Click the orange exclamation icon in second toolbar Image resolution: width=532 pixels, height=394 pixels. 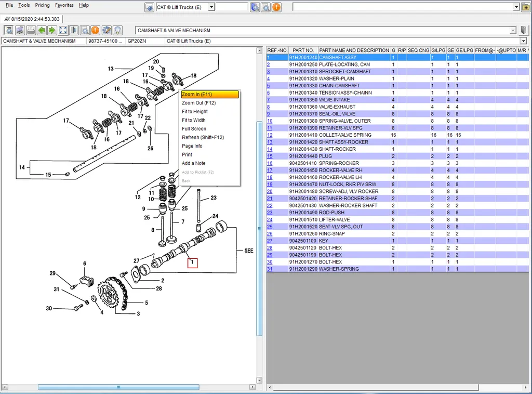pos(96,30)
